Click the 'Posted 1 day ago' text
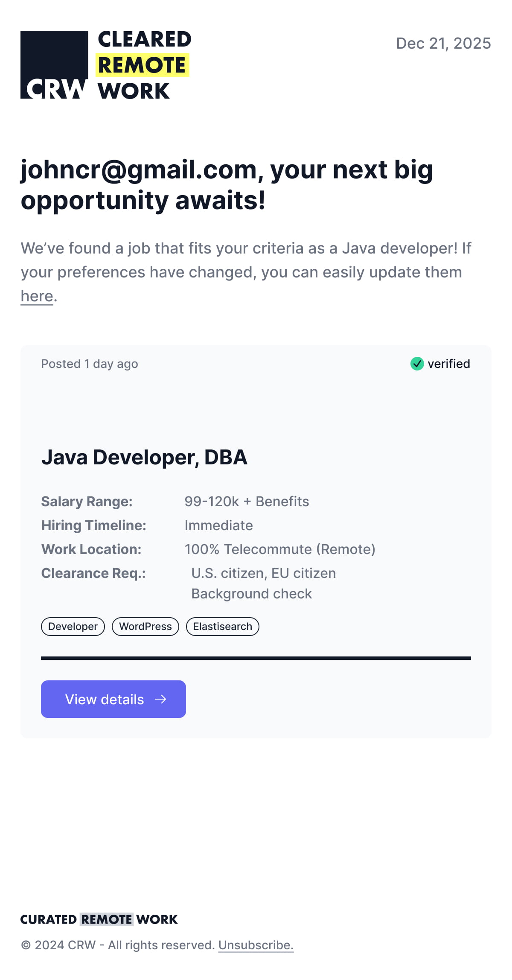This screenshot has width=512, height=980. pyautogui.click(x=90, y=364)
